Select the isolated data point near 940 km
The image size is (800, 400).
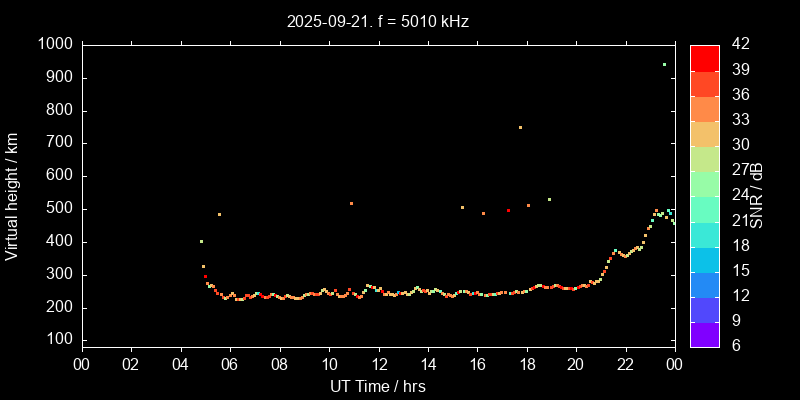(664, 64)
